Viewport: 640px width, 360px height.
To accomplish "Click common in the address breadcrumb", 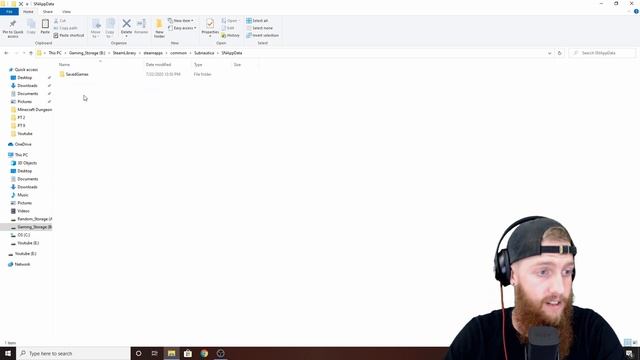I will click(x=178, y=53).
